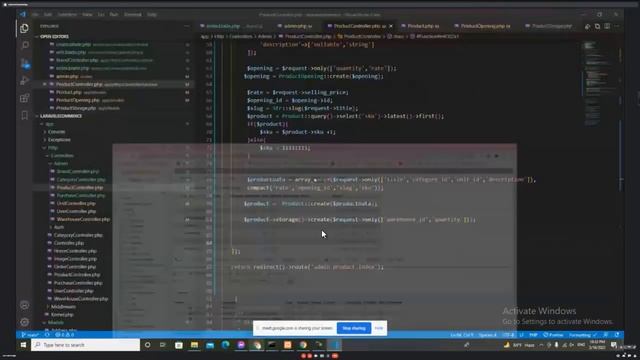Open Explorer panel More Actions ellipsis
Image resolution: width=640 pixels, height=360 pixels.
187,26
